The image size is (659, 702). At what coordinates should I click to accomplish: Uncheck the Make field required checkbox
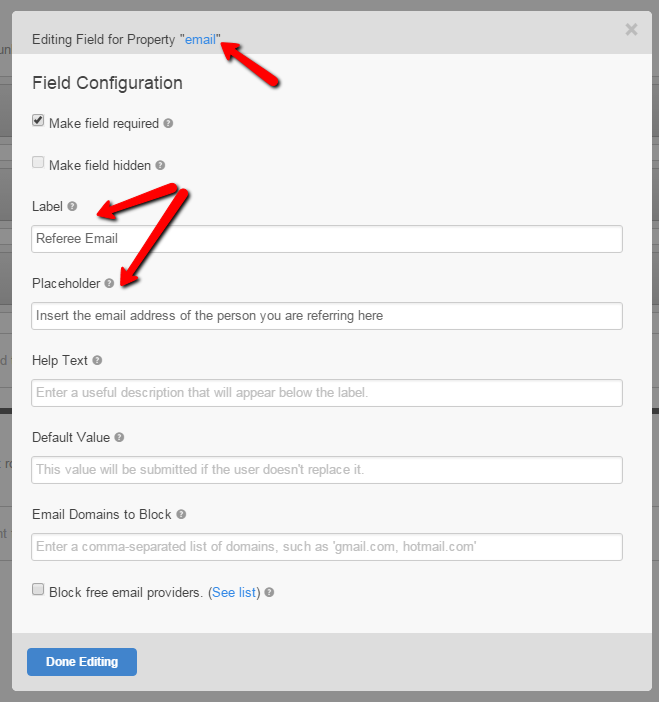click(x=38, y=121)
